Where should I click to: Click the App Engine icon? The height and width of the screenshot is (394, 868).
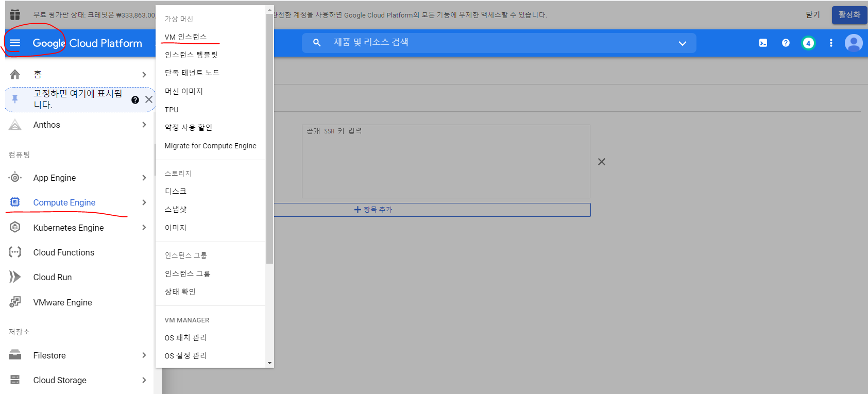tap(15, 178)
